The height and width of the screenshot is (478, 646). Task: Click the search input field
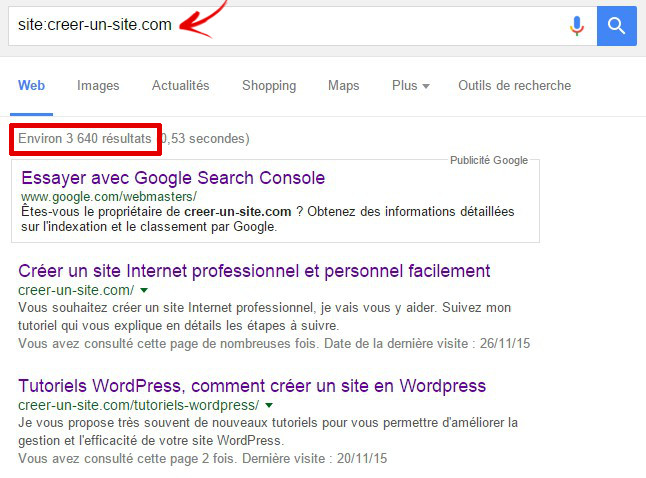click(288, 26)
